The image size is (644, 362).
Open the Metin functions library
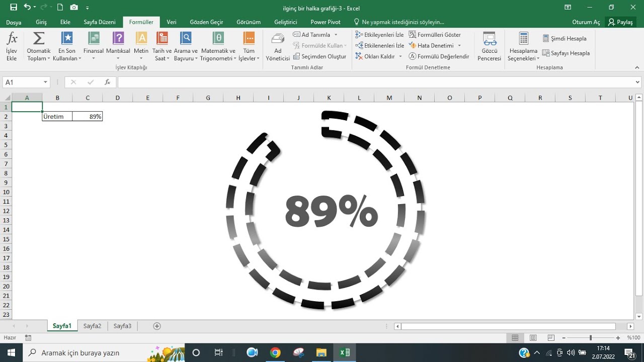141,46
